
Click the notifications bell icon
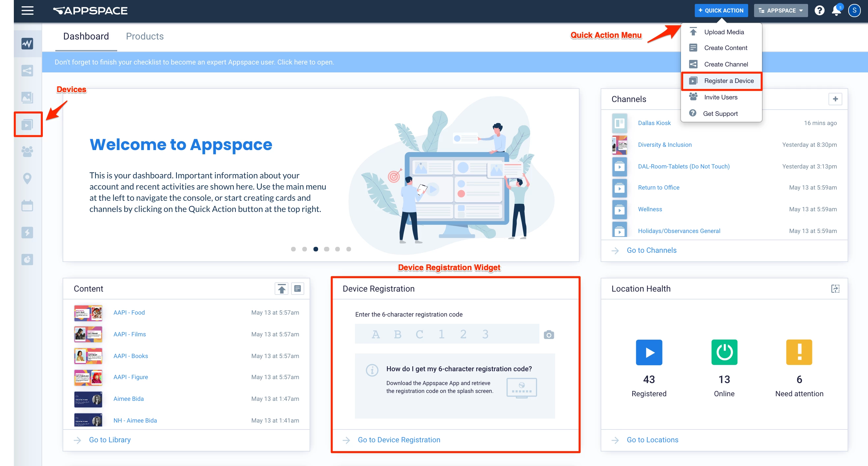coord(836,11)
